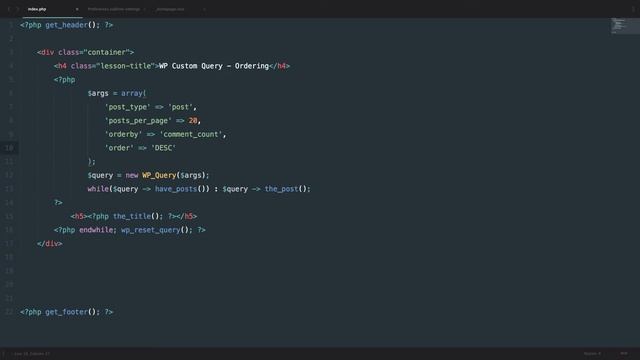Viewport: 640px width, 360px height.
Task: Click the "container" class value
Action: (106, 52)
